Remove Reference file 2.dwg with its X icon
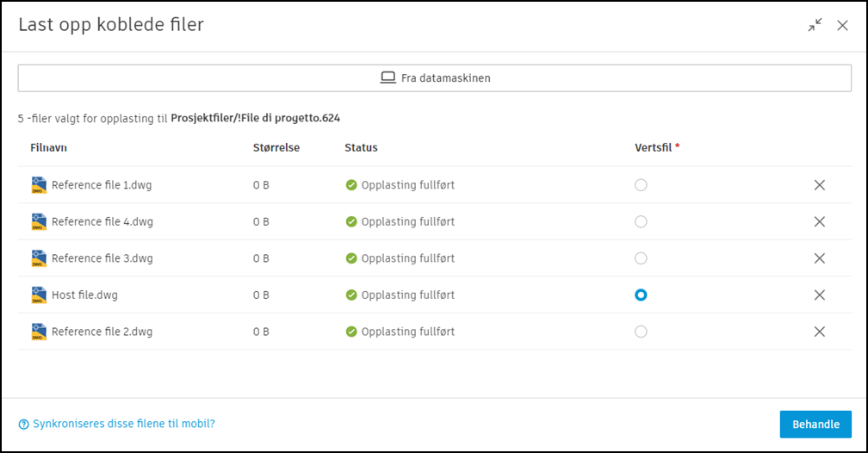 pyautogui.click(x=819, y=332)
